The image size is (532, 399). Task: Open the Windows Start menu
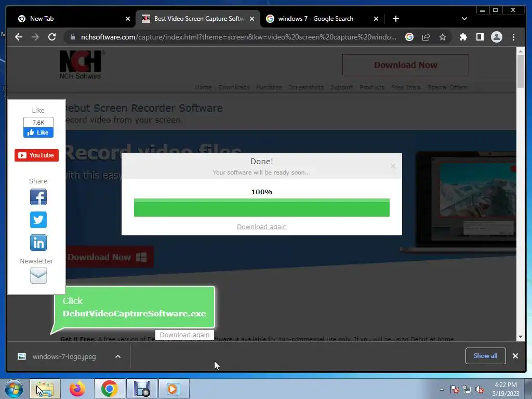(x=14, y=389)
